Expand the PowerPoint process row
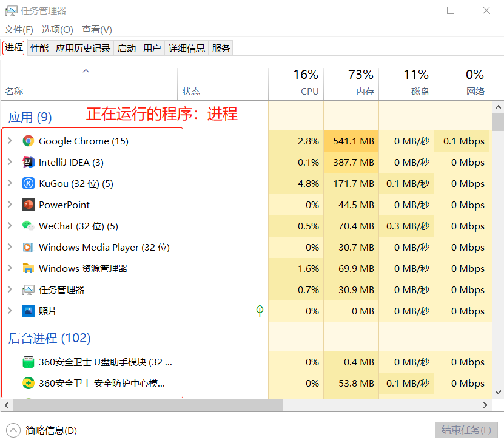Screen dimensions: 504x440 [10, 205]
